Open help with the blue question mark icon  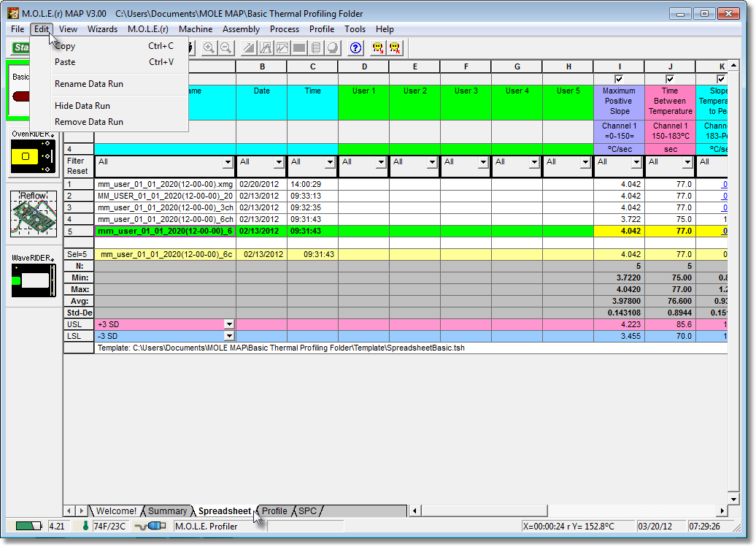pyautogui.click(x=356, y=47)
